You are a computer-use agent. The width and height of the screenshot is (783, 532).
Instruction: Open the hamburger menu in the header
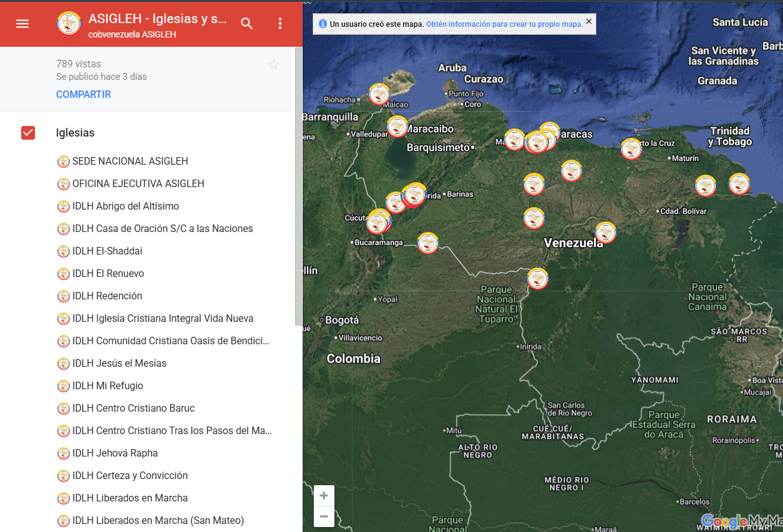click(22, 24)
